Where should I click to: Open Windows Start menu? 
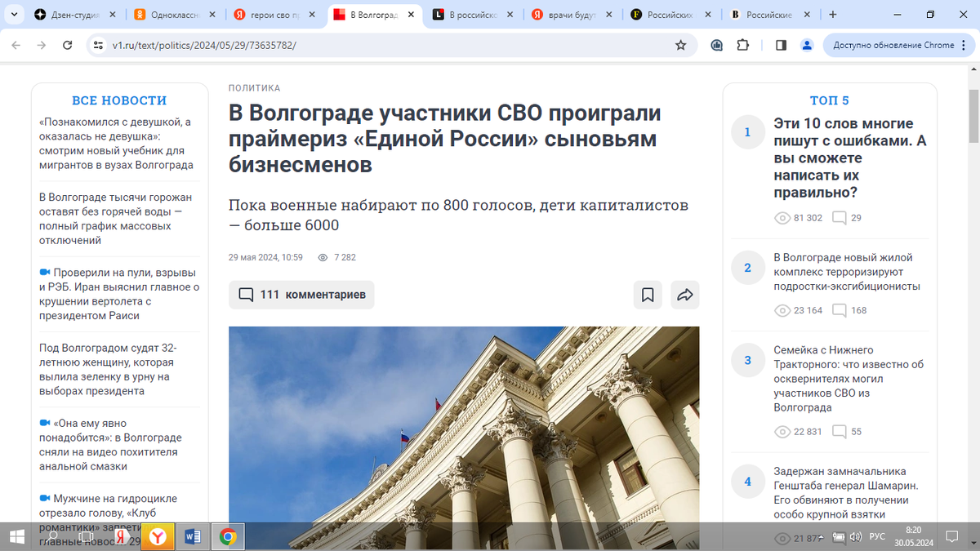(16, 536)
